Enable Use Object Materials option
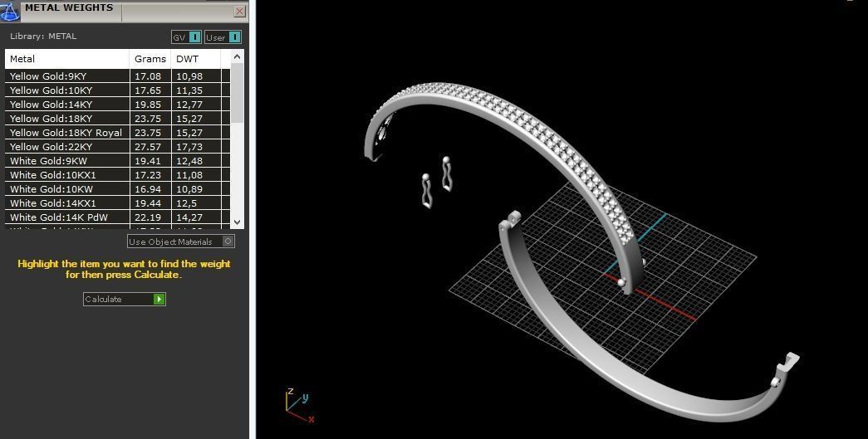 pos(181,241)
